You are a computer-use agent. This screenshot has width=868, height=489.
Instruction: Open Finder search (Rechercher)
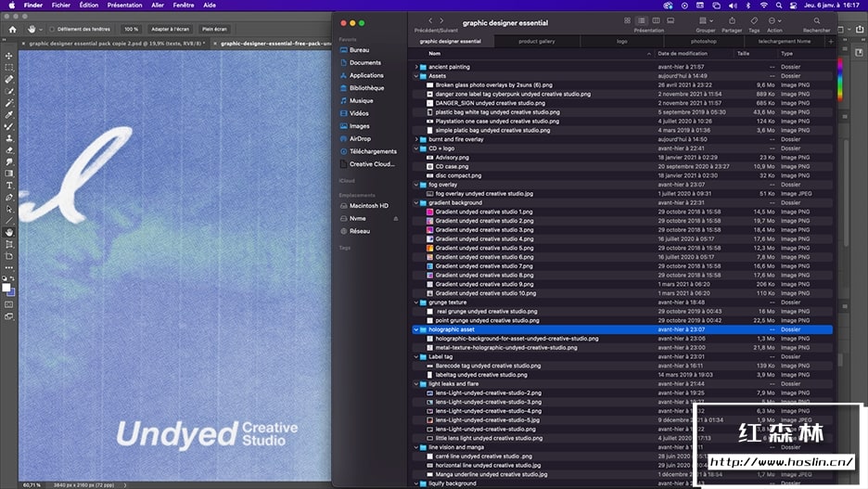coord(816,20)
